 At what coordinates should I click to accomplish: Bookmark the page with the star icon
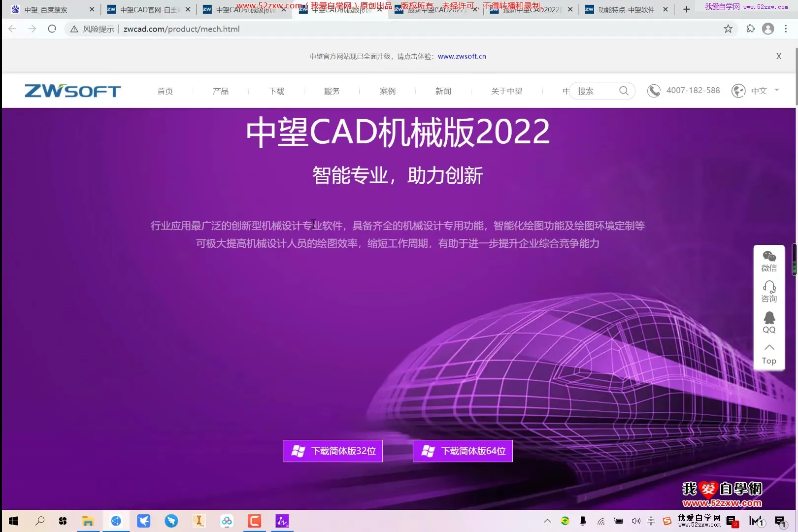[728, 29]
